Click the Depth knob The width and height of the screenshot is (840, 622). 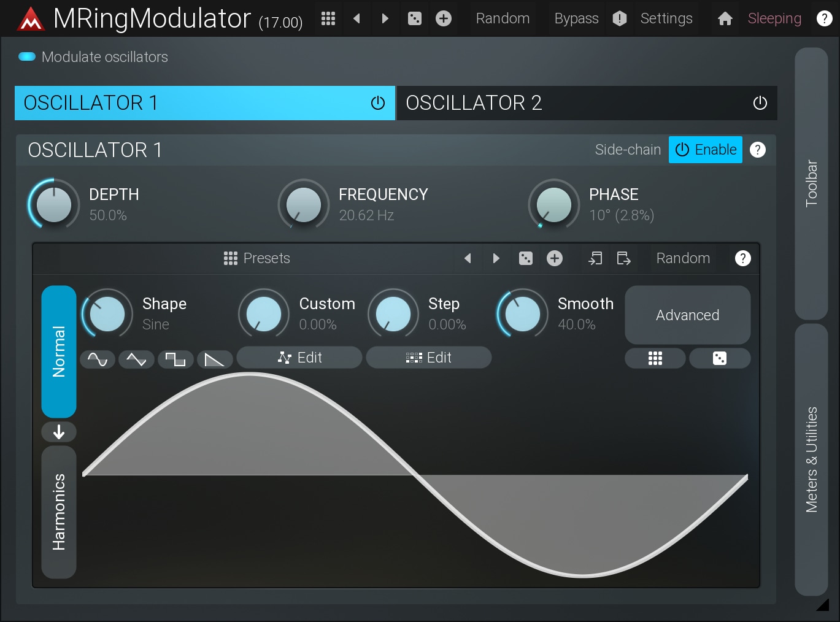click(x=54, y=204)
